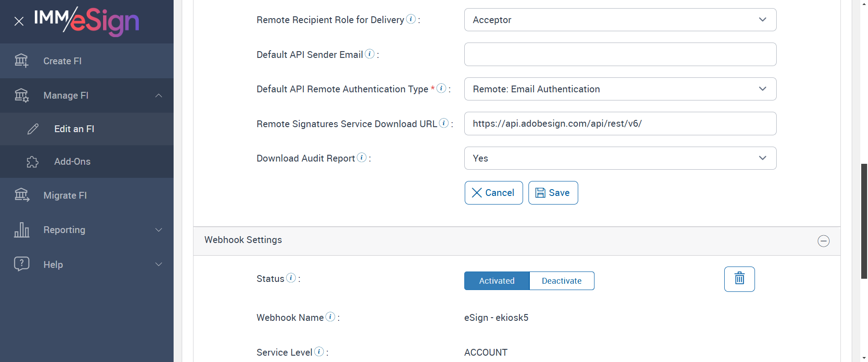868x362 pixels.
Task: Go to Migrate FI in sidebar
Action: (x=65, y=195)
